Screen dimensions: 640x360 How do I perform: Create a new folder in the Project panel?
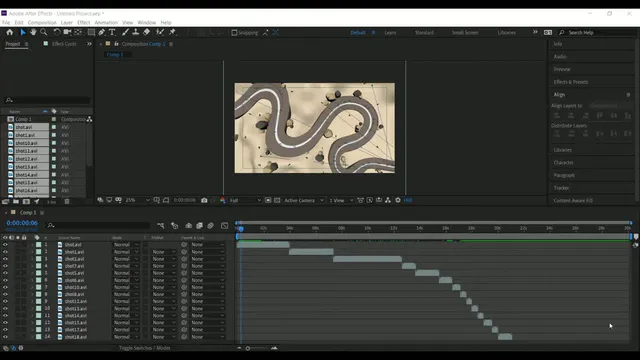[16, 201]
